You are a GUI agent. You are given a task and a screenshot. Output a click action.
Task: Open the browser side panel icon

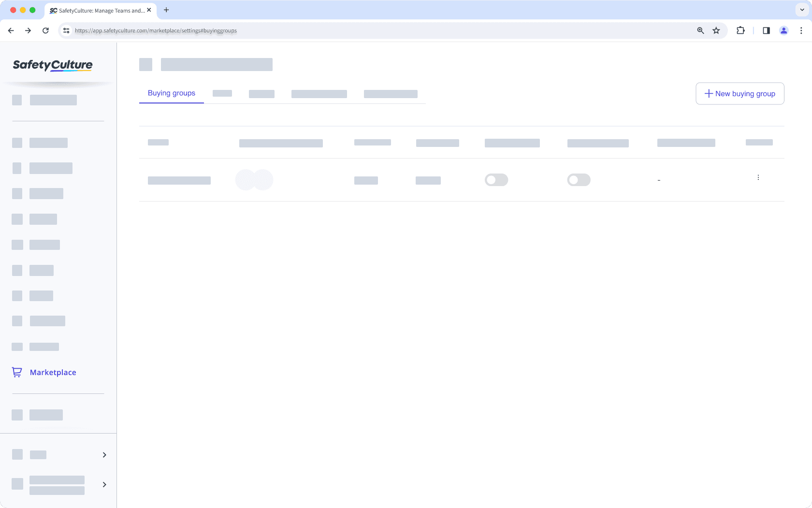click(766, 30)
